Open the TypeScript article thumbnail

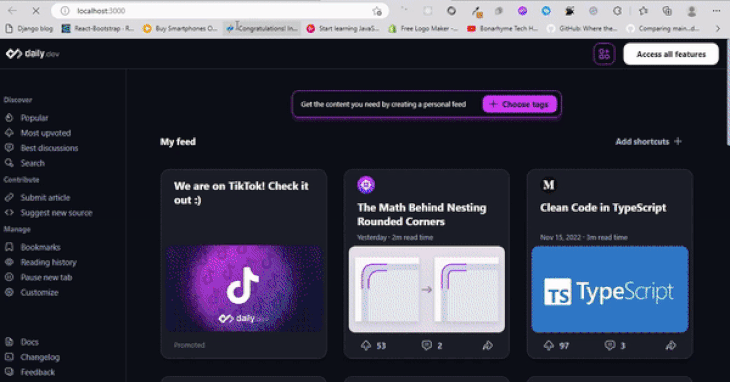(x=610, y=289)
